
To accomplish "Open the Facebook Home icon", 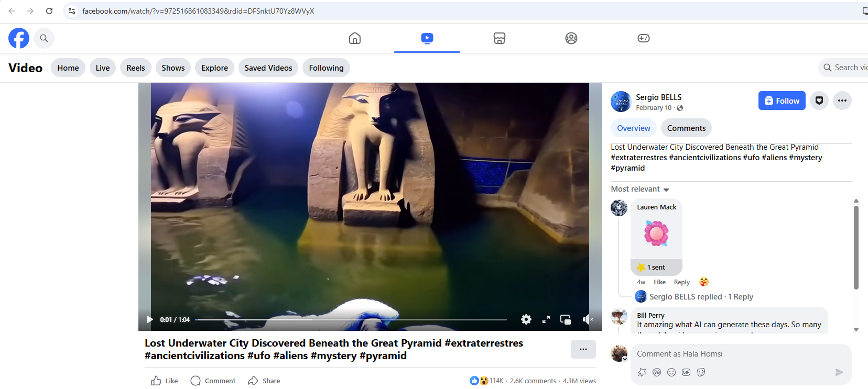I will (x=355, y=38).
